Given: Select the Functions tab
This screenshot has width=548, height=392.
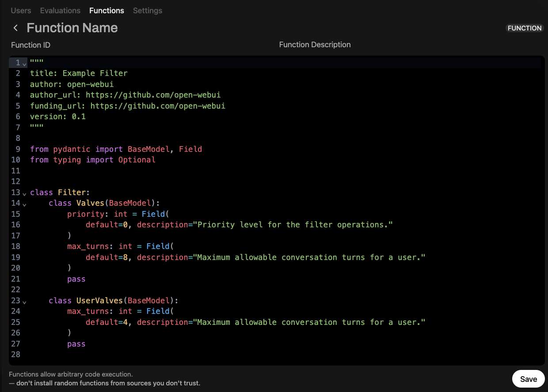Looking at the screenshot, I should tap(107, 11).
